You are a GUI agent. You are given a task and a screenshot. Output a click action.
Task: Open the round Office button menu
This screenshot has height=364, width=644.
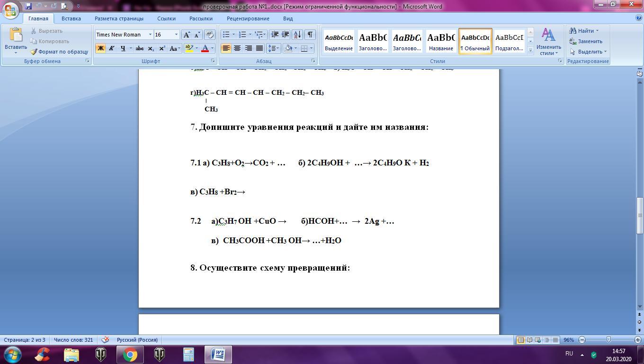tap(11, 9)
